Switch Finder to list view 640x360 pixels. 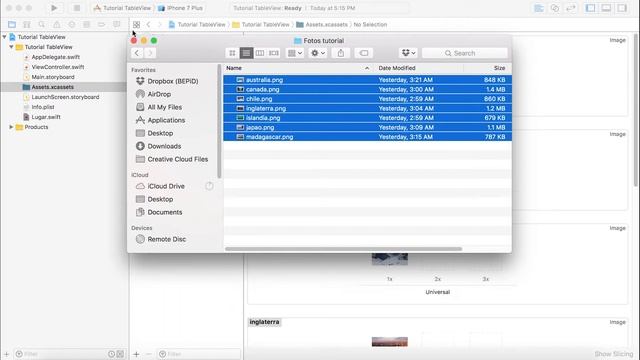point(246,53)
